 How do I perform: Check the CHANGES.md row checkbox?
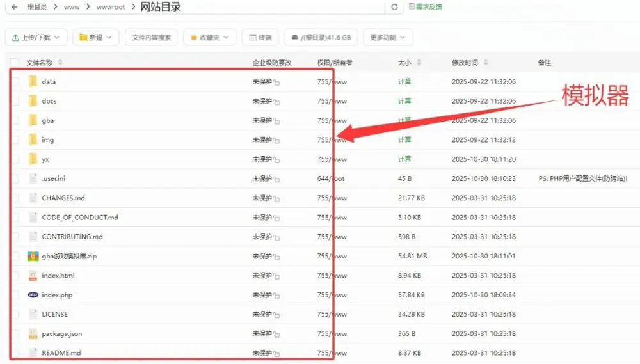pos(15,198)
